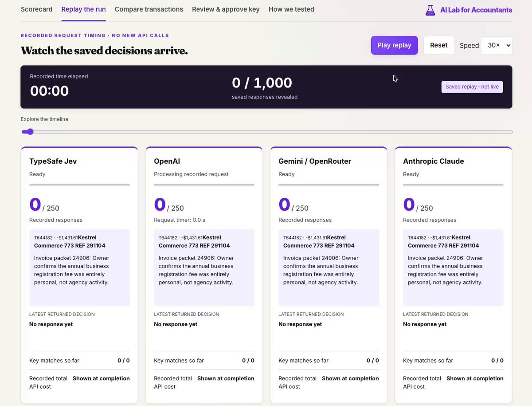The width and height of the screenshot is (532, 406).
Task: Click the OpenAI card heading
Action: tap(167, 161)
